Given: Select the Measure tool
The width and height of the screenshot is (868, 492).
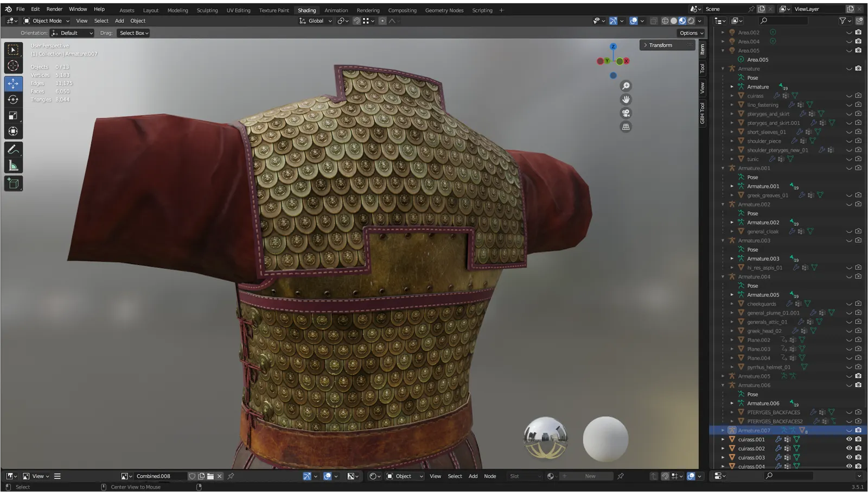Looking at the screenshot, I should [x=13, y=165].
